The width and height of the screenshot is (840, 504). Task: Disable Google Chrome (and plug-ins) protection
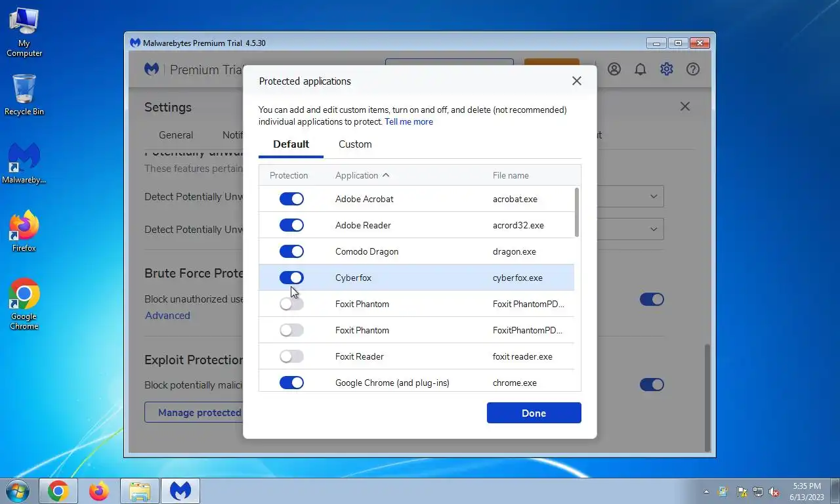pos(291,383)
